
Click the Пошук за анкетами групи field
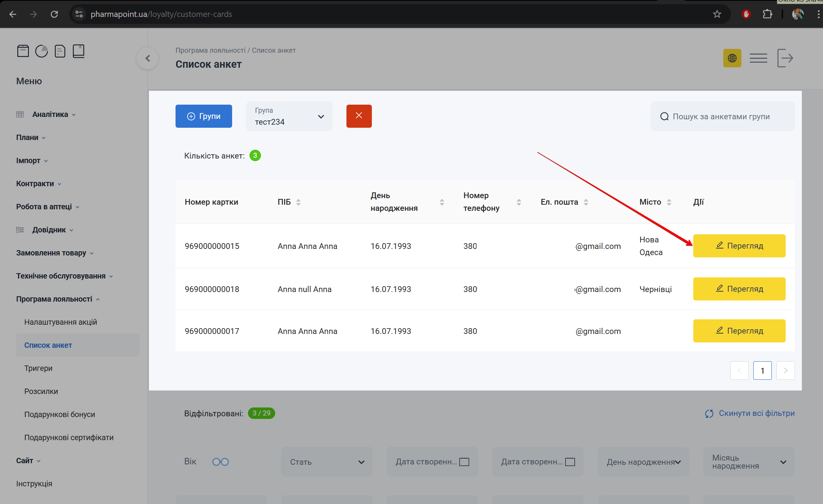pos(722,116)
